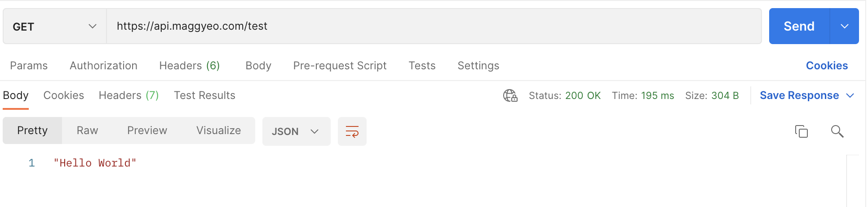Viewport: 868px width, 207px height.
Task: Open the Tests tab
Action: tap(422, 66)
